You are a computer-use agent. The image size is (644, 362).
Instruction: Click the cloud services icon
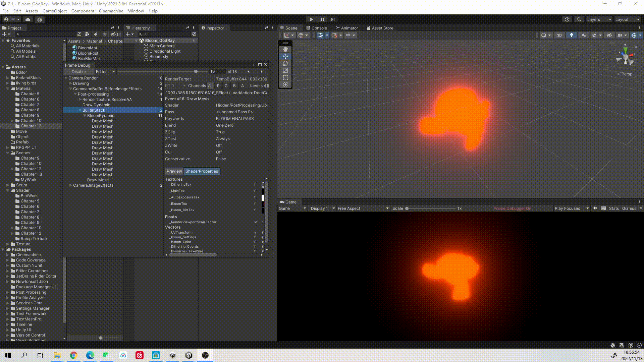[x=28, y=19]
